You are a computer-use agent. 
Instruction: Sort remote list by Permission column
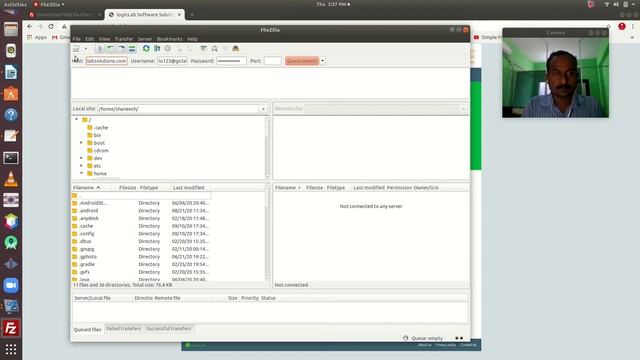tap(399, 188)
